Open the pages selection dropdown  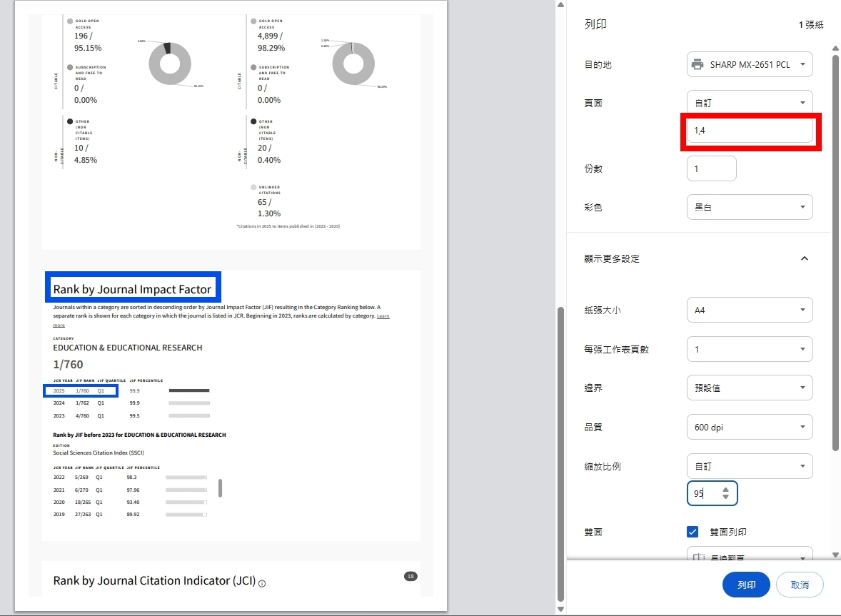point(750,102)
